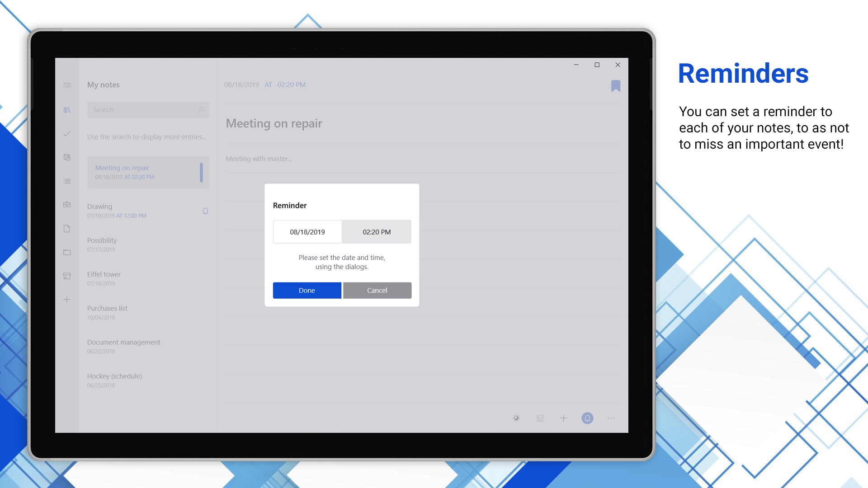
Task: Select the library books sidebar icon
Action: click(x=67, y=110)
